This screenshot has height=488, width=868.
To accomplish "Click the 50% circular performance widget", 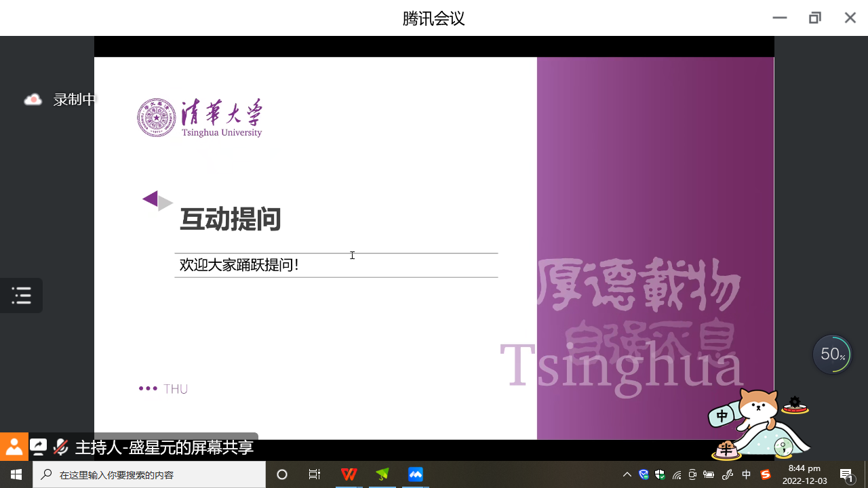I will [832, 354].
